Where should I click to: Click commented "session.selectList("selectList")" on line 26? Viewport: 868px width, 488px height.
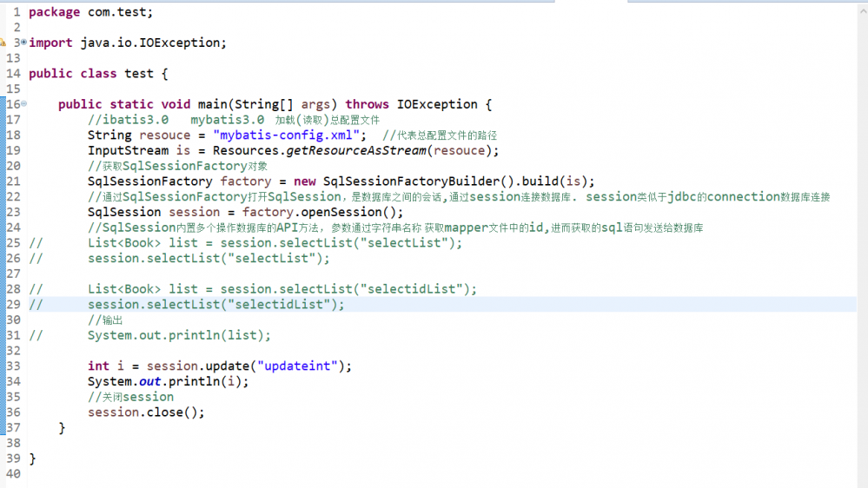[x=205, y=259]
